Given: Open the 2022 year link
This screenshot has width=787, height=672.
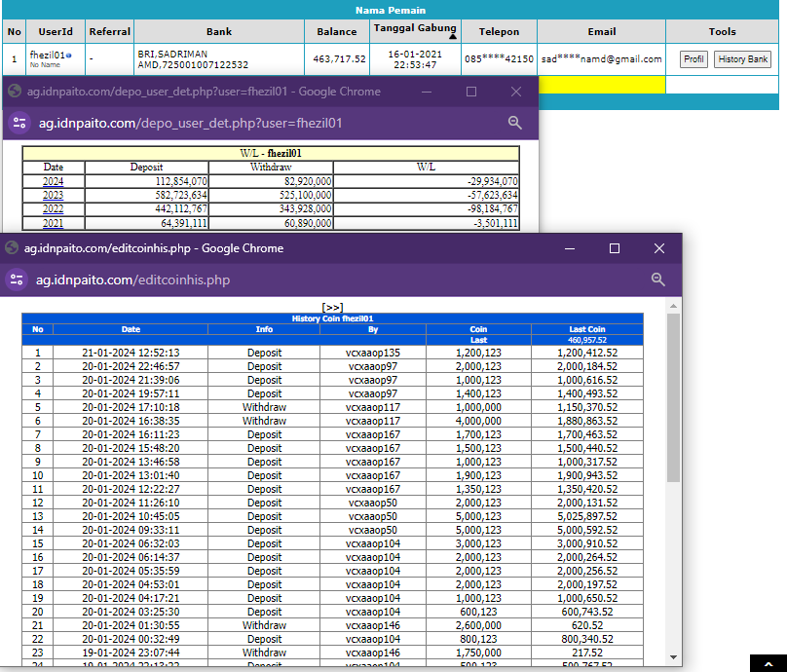Looking at the screenshot, I should coord(54,208).
